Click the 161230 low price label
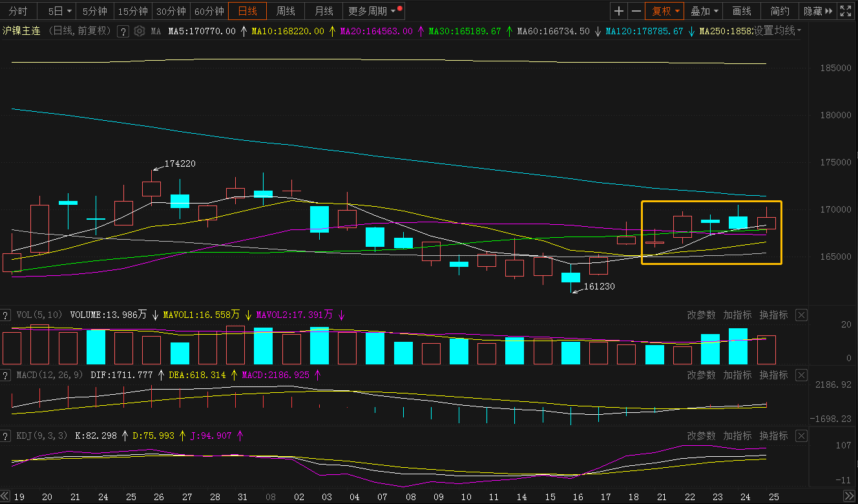The height and width of the screenshot is (504, 858). pyautogui.click(x=600, y=286)
